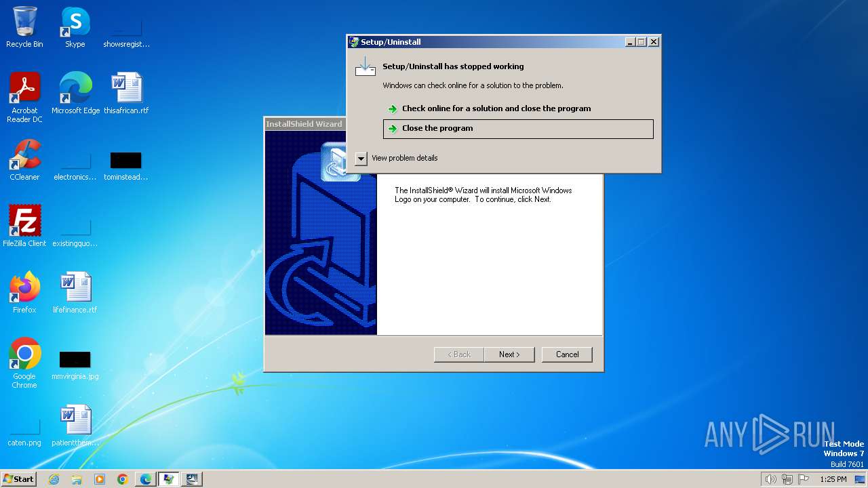Image resolution: width=868 pixels, height=488 pixels.
Task: Click Next in InstallShield Wizard
Action: [509, 354]
